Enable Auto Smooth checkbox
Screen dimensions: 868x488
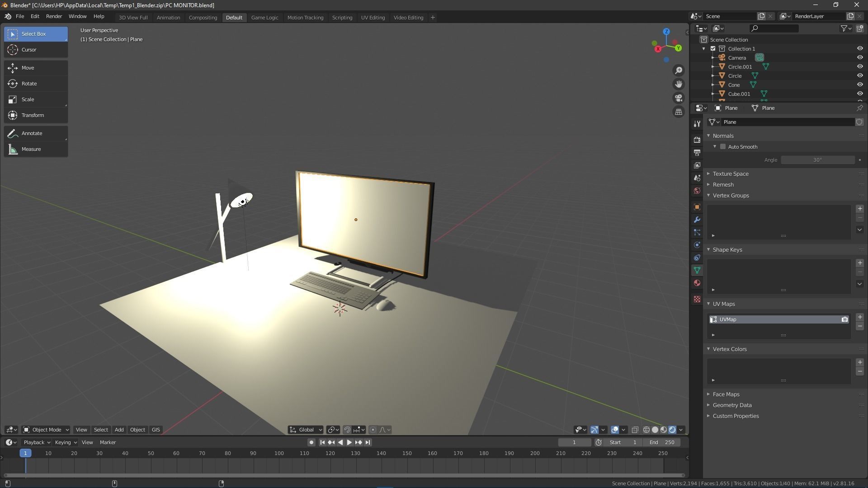(x=723, y=147)
